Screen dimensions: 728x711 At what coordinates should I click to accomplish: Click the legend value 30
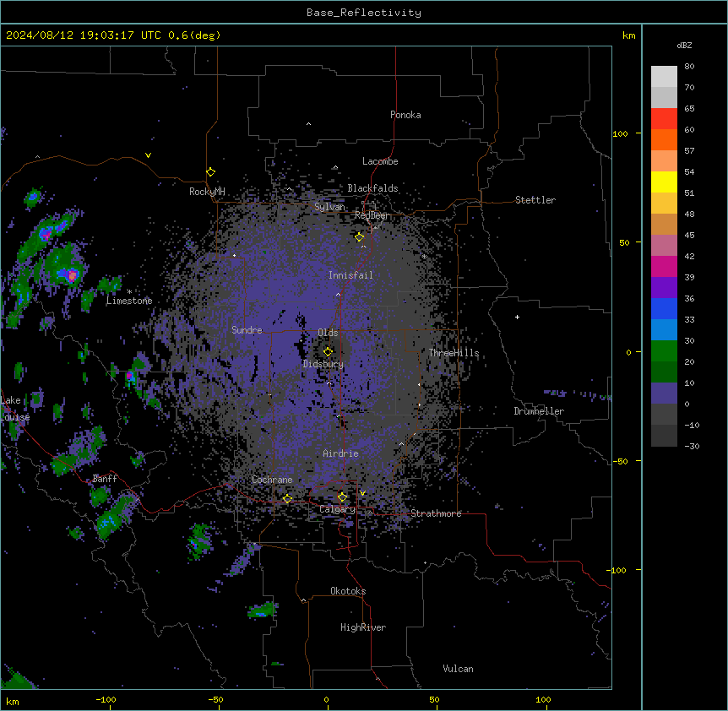[x=689, y=340]
